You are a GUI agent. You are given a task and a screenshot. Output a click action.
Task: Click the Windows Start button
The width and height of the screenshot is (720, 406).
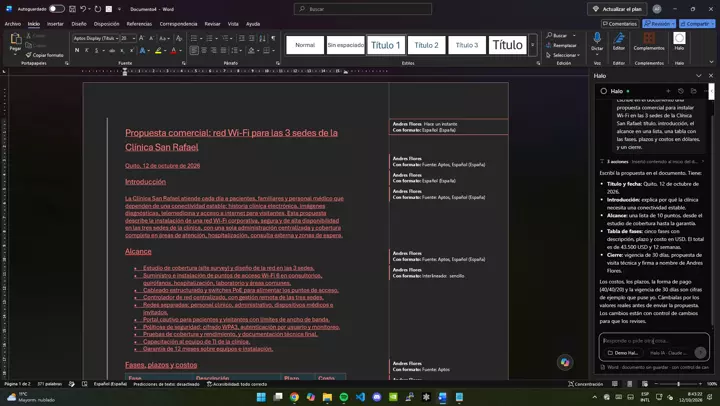(x=261, y=397)
